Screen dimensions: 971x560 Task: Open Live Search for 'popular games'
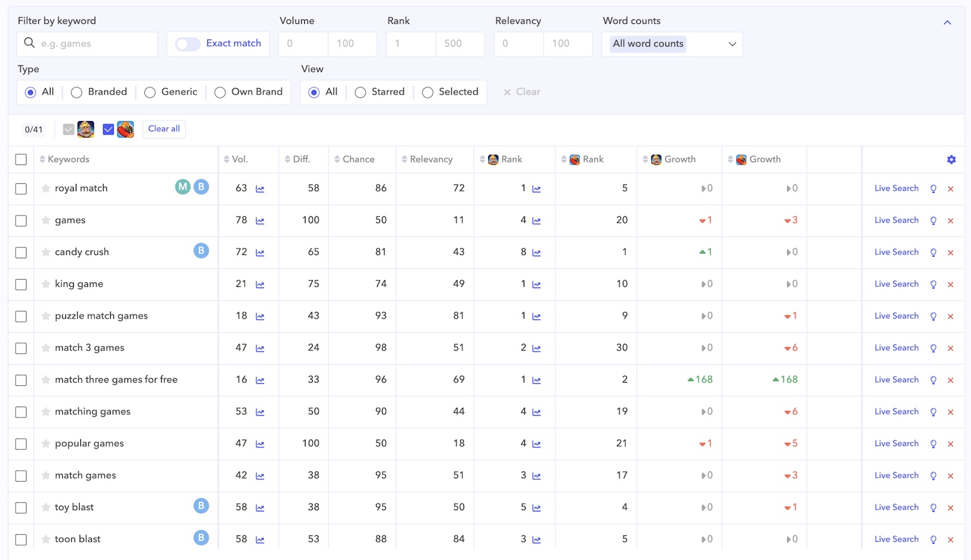coord(896,443)
